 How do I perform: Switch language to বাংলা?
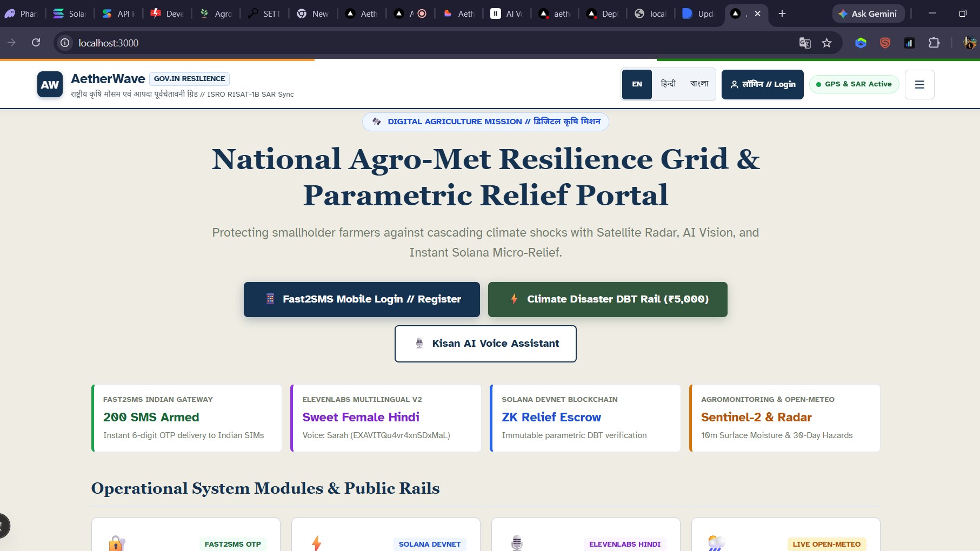pos(699,84)
